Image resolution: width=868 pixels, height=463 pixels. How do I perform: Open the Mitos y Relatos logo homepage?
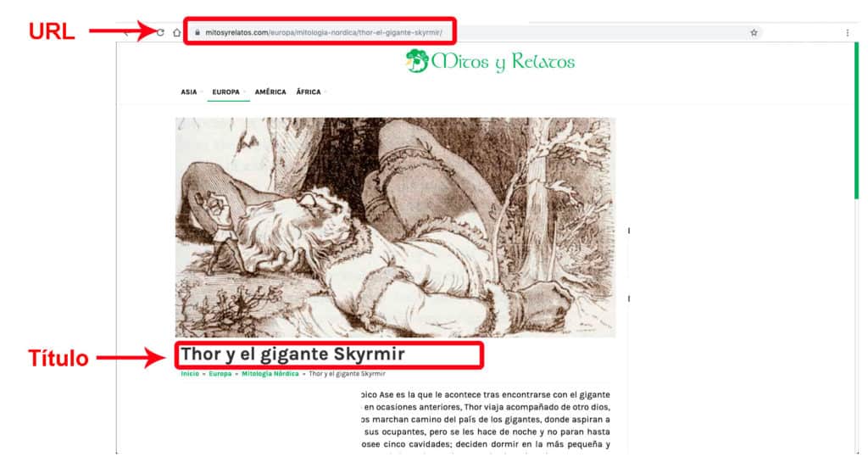[x=491, y=61]
